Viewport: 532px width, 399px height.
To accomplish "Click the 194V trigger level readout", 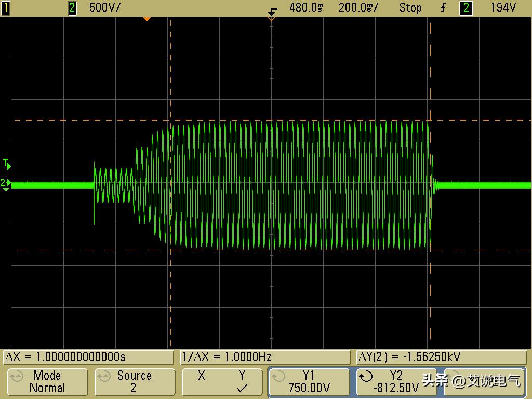I will [x=503, y=8].
